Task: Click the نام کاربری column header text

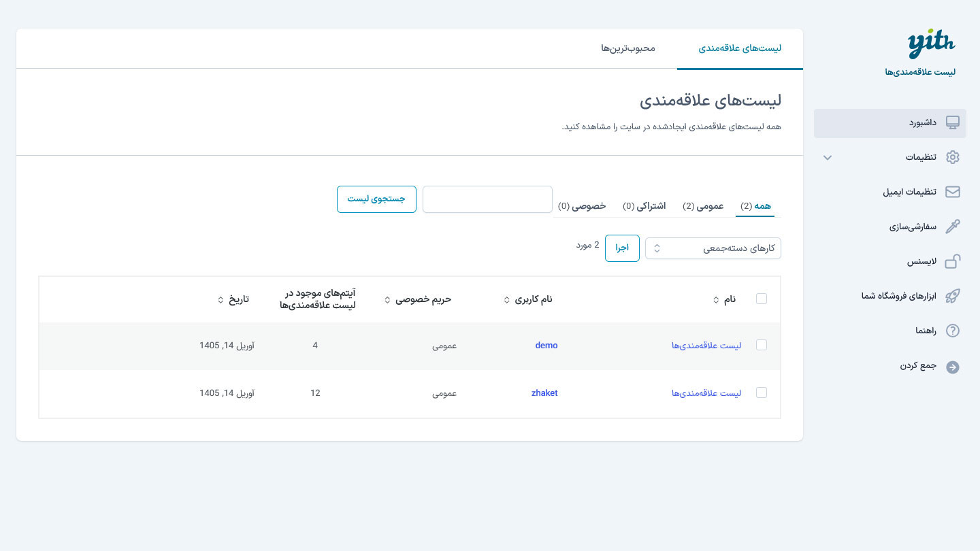Action: [x=533, y=299]
